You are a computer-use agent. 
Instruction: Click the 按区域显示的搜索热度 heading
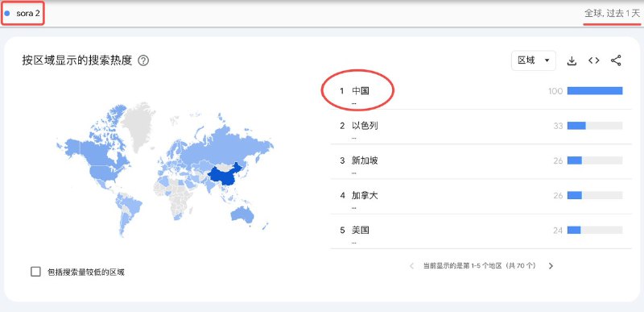click(77, 60)
